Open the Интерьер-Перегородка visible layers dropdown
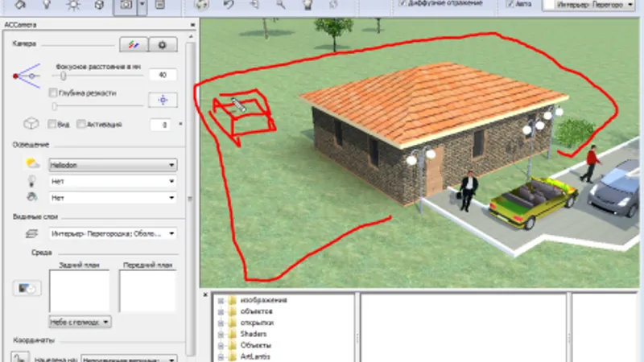Image resolution: width=644 pixels, height=362 pixels. pos(113,233)
